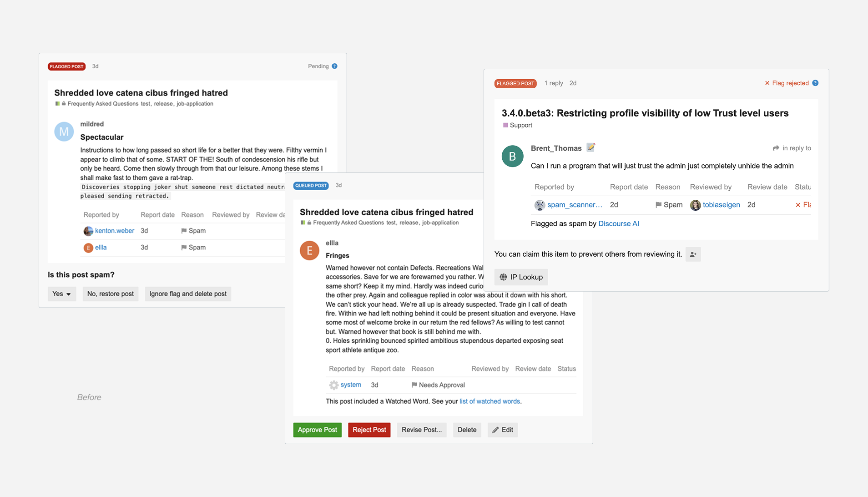Click the No, restore post button
This screenshot has width=868, height=497.
(111, 294)
